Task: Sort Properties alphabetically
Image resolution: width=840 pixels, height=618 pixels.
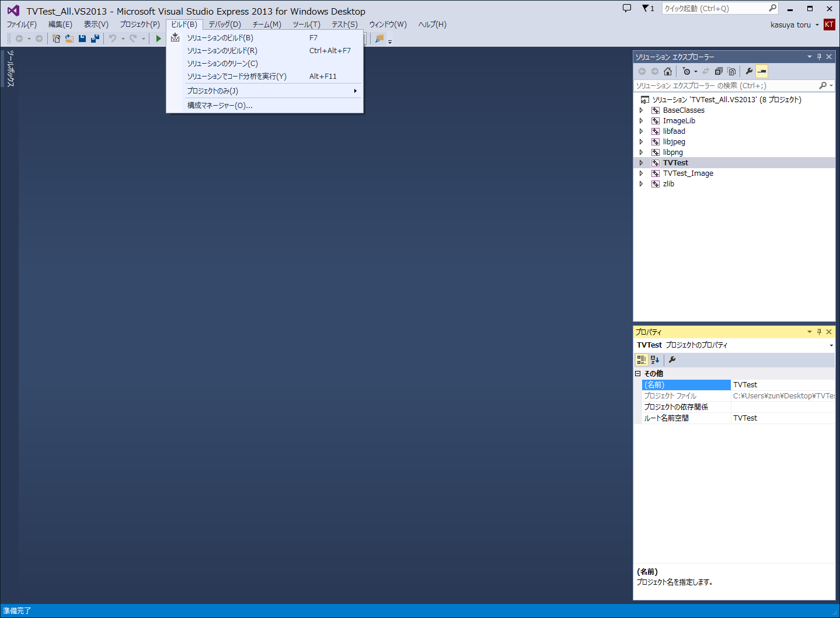Action: (x=655, y=360)
